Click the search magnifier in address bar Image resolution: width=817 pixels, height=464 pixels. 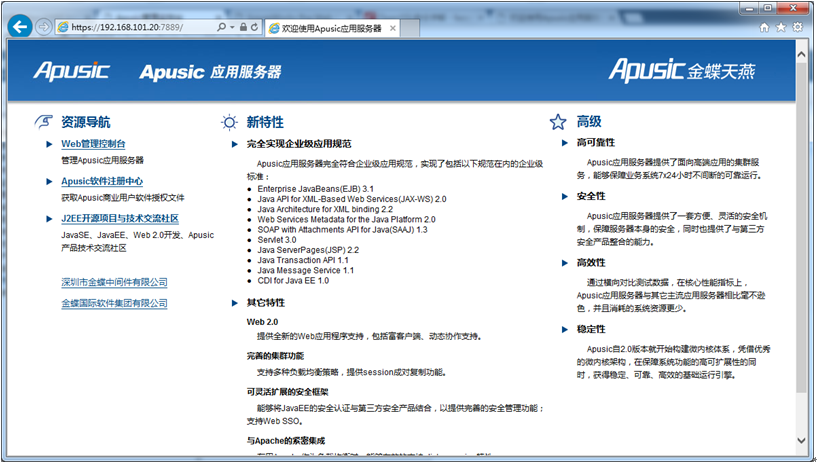click(x=221, y=27)
